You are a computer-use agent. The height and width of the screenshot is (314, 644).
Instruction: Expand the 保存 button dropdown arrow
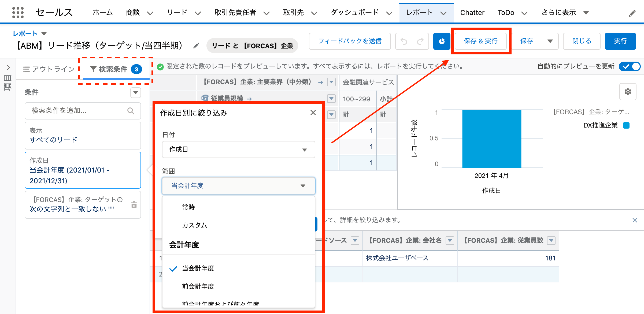point(550,41)
